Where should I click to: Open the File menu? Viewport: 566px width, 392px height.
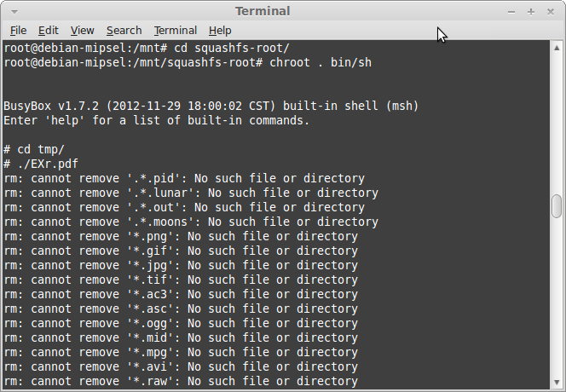(18, 31)
